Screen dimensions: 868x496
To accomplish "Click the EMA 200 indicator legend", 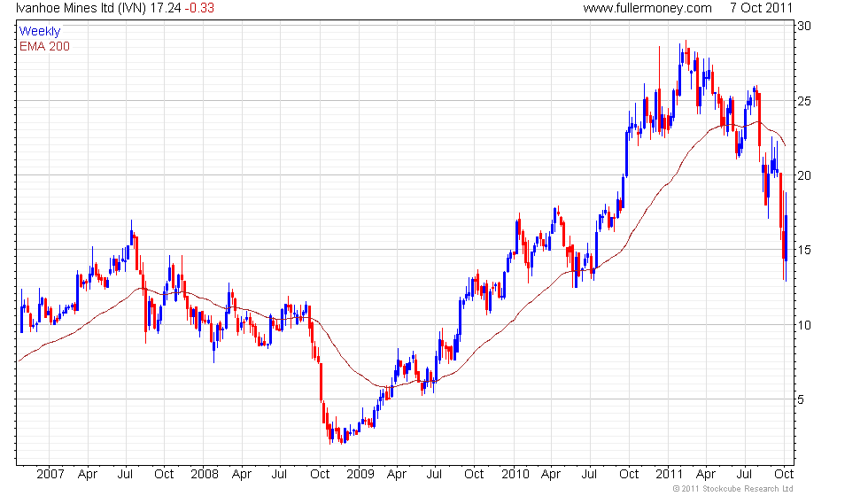I will pos(44,46).
